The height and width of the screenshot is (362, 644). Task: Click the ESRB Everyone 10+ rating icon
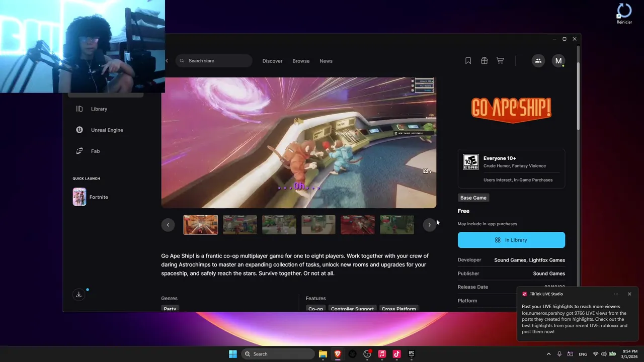[471, 162]
